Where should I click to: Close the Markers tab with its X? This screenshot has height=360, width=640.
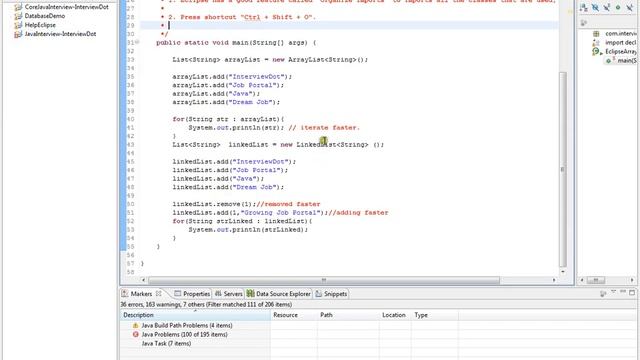pos(158,293)
